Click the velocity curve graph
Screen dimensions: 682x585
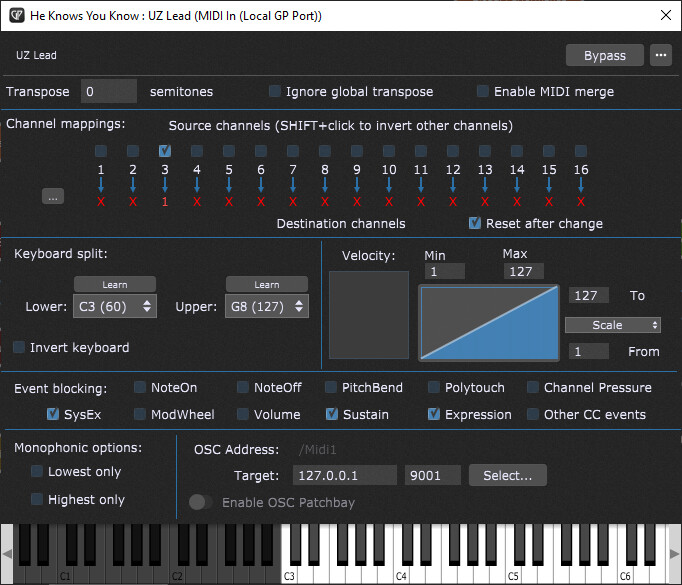point(489,322)
